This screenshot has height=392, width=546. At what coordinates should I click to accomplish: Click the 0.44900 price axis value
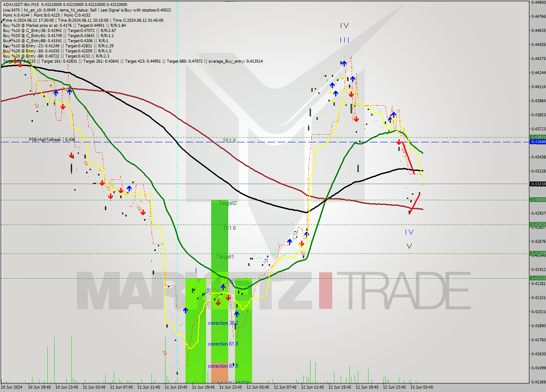[x=538, y=2]
